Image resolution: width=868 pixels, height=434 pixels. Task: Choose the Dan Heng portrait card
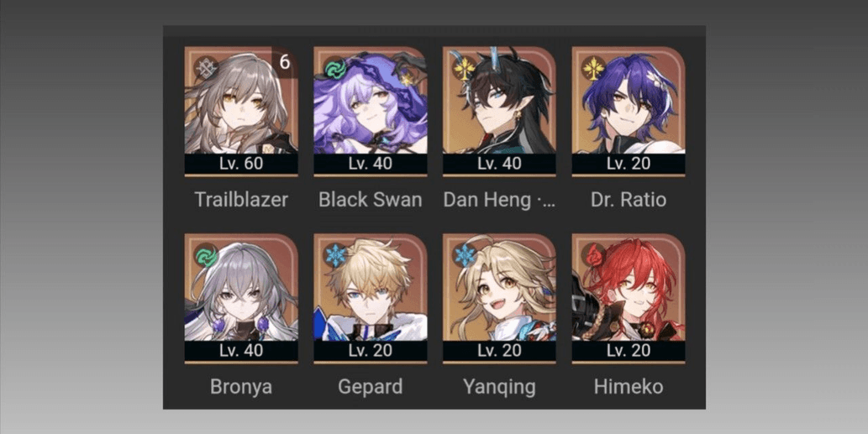499,111
